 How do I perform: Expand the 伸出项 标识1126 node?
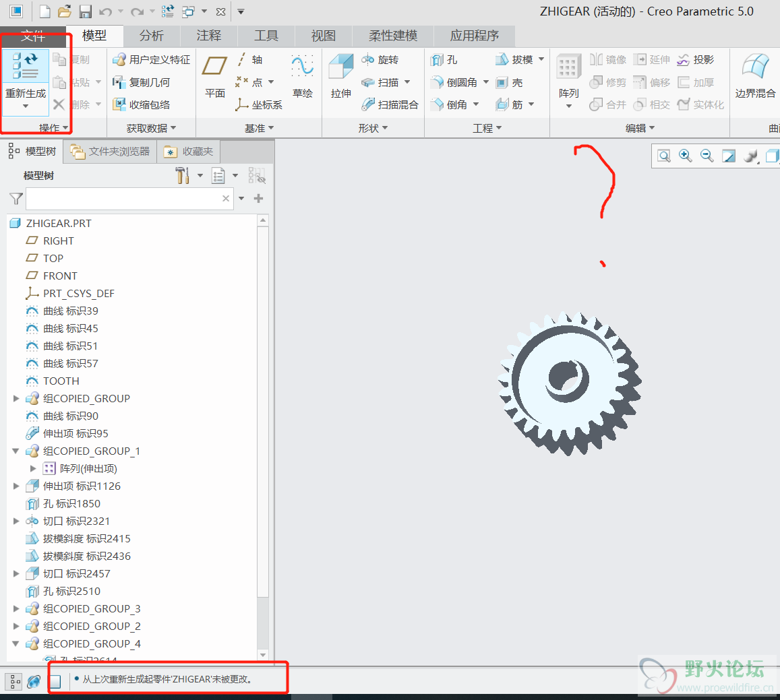tap(16, 486)
